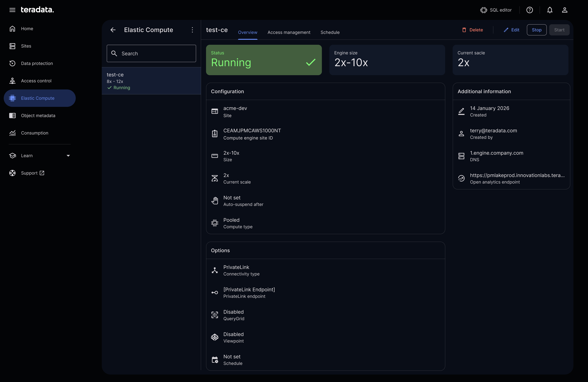Stop the running compute engine
Viewport: 588px width, 382px height.
tap(537, 30)
